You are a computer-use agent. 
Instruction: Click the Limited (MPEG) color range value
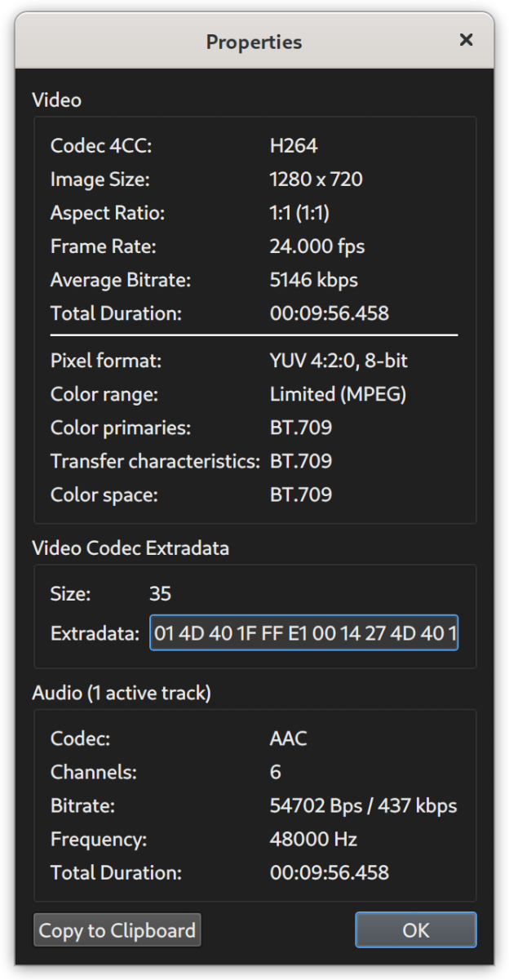click(x=338, y=395)
